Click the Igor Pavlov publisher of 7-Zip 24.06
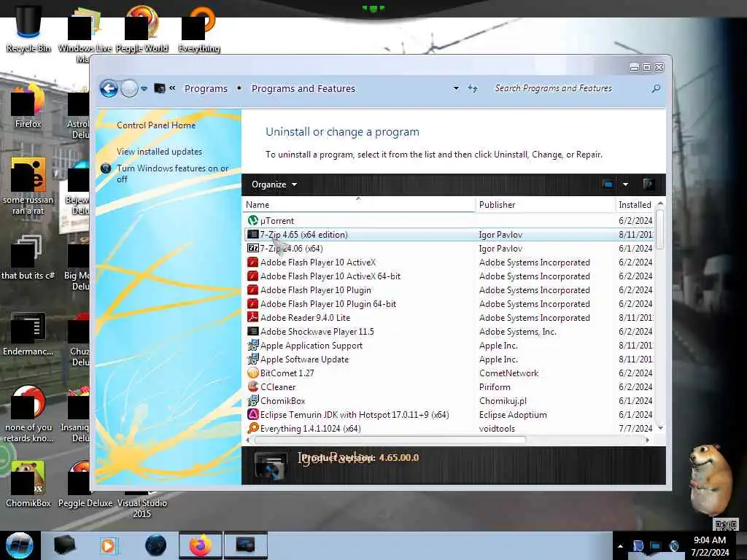This screenshot has width=747, height=560. pos(500,249)
